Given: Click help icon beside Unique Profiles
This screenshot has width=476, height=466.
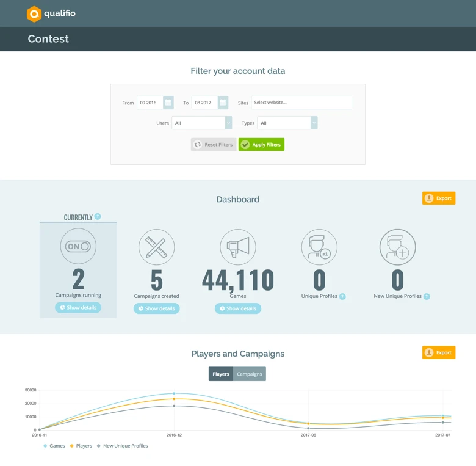Looking at the screenshot, I should [x=342, y=297].
